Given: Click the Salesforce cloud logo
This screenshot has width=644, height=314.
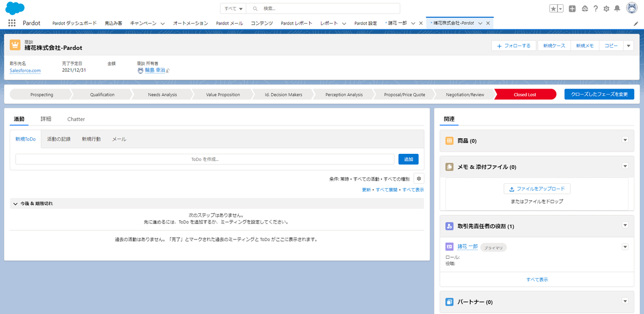Looking at the screenshot, I should tap(15, 8).
